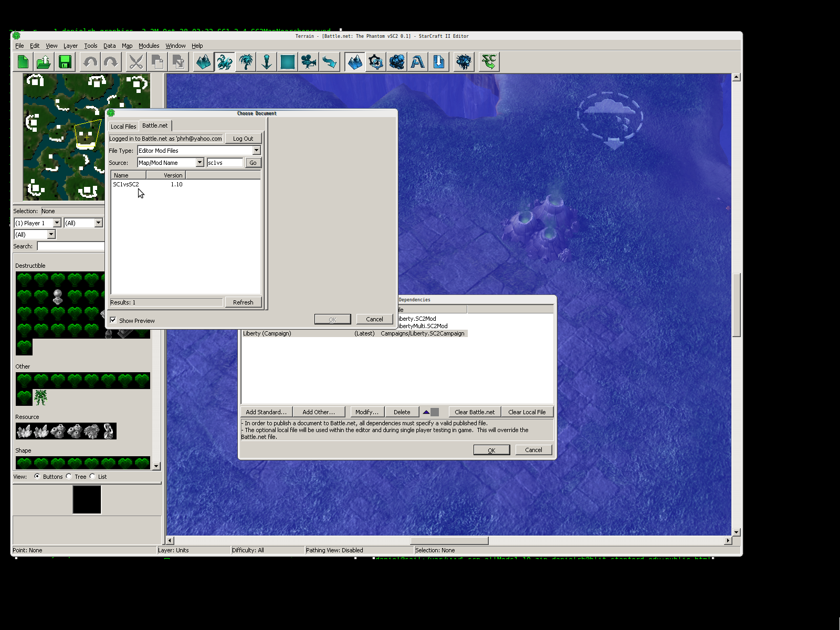840x630 pixels.
Task: Select SC1vsSC2 in the results list
Action: [x=126, y=184]
